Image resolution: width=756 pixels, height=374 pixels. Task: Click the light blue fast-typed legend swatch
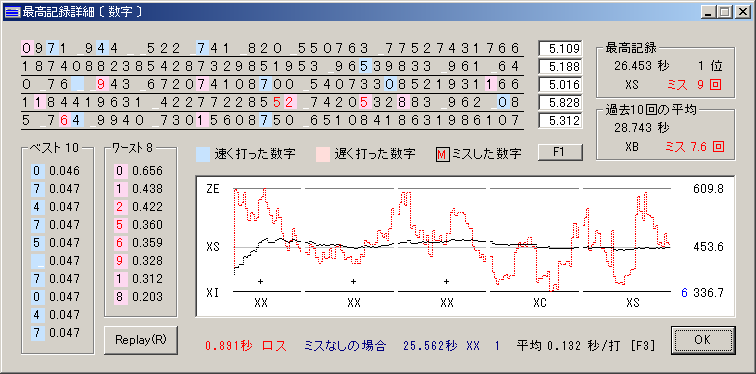[202, 154]
